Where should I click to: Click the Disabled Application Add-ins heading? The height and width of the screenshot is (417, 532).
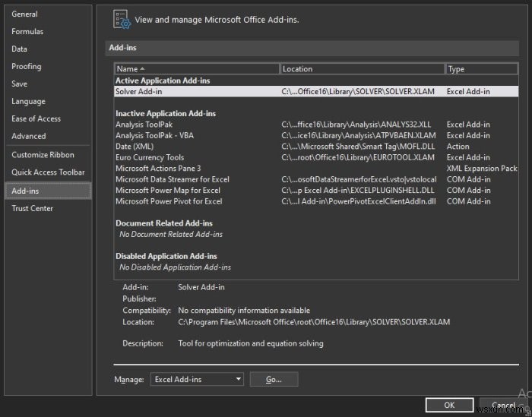(x=166, y=256)
